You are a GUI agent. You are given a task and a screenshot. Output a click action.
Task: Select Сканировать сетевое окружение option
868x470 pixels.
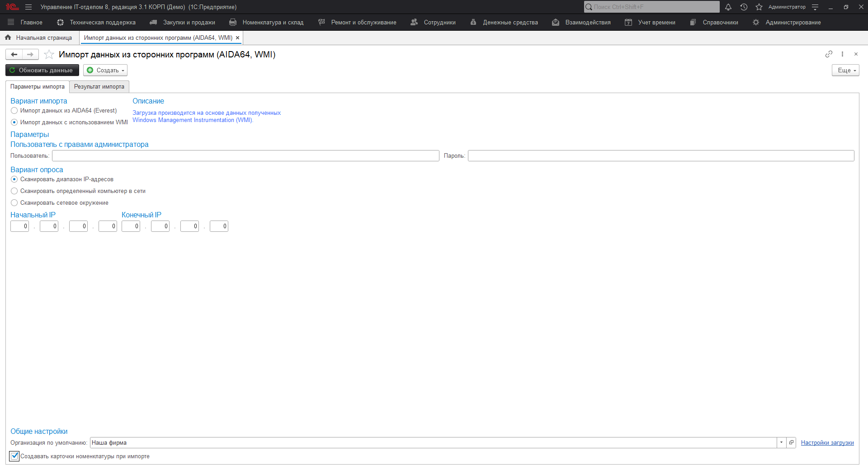point(14,203)
